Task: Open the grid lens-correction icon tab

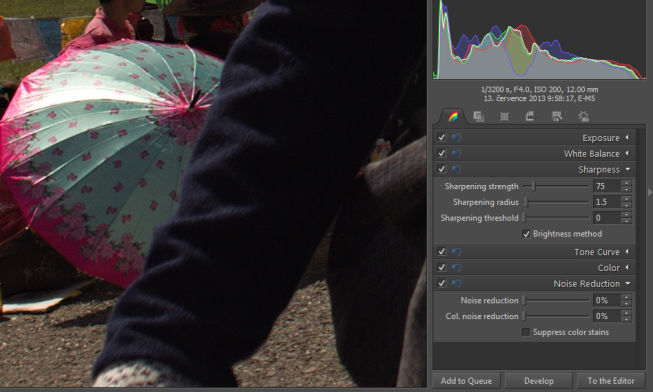Action: click(x=504, y=117)
